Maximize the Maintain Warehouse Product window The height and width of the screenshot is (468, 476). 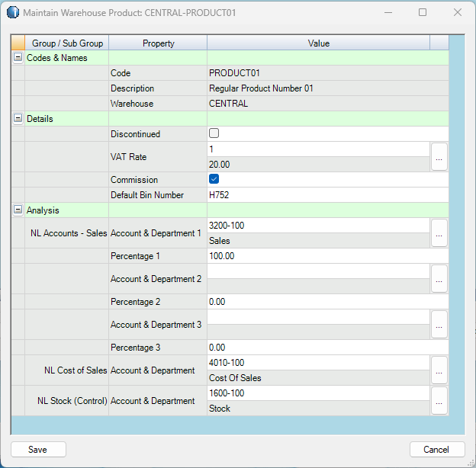click(423, 13)
